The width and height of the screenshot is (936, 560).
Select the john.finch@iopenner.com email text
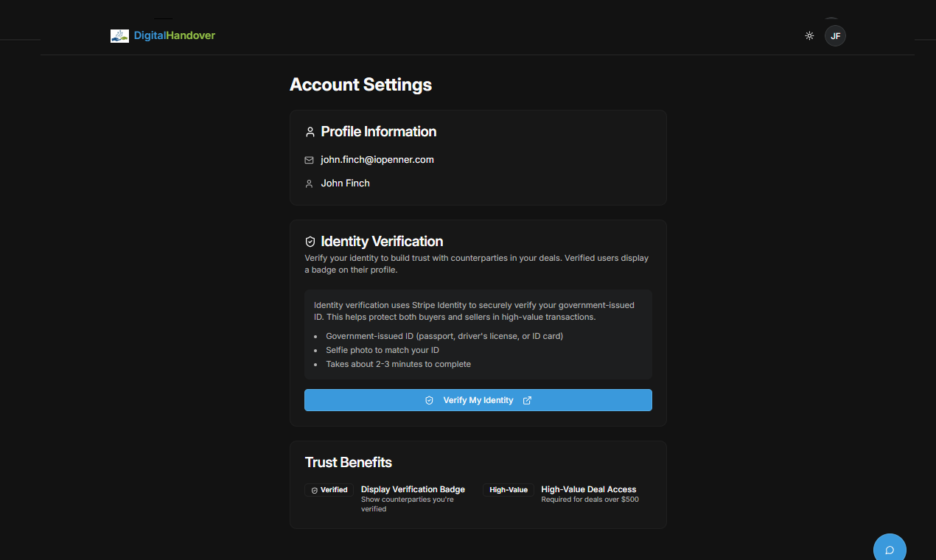pos(377,160)
